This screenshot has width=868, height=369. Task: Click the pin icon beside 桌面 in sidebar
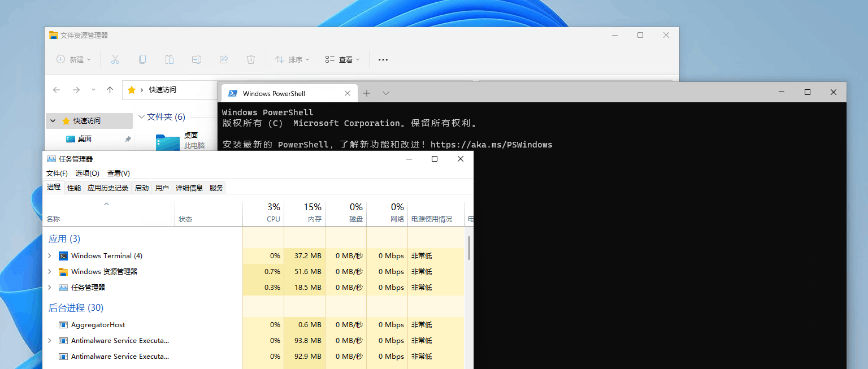(128, 139)
